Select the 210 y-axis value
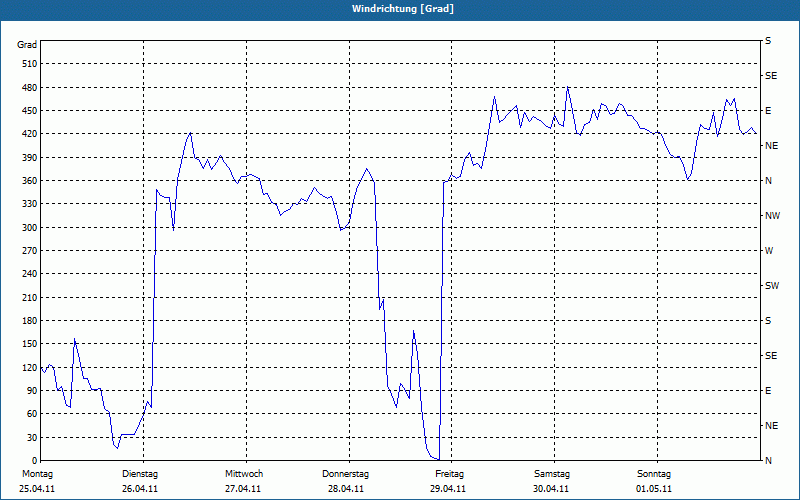The width and height of the screenshot is (800, 500). point(30,297)
